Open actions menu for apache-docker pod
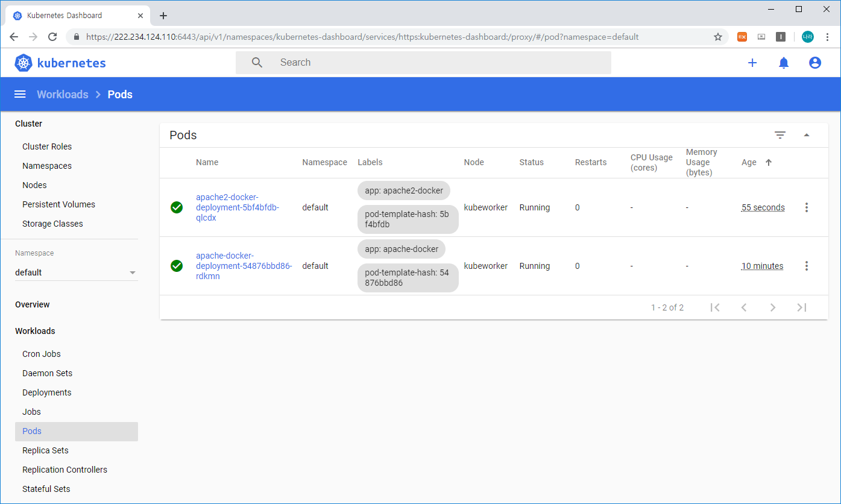 click(807, 266)
